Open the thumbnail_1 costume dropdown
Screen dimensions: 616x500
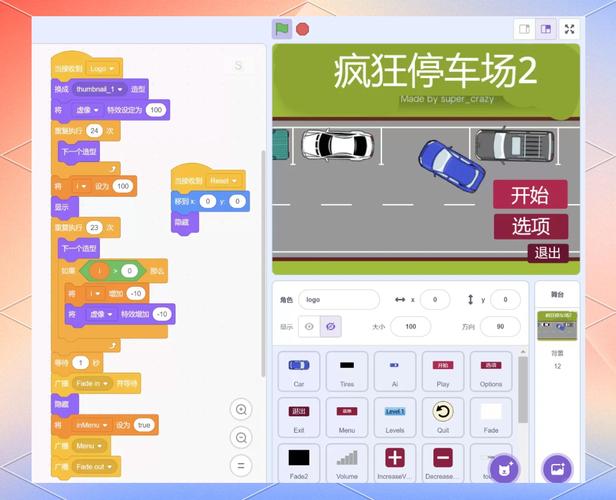(99, 89)
